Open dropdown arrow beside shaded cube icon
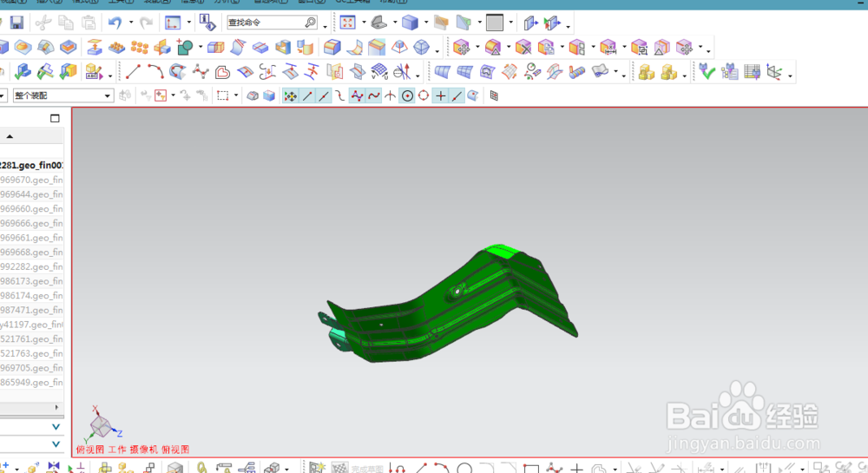 [x=425, y=23]
